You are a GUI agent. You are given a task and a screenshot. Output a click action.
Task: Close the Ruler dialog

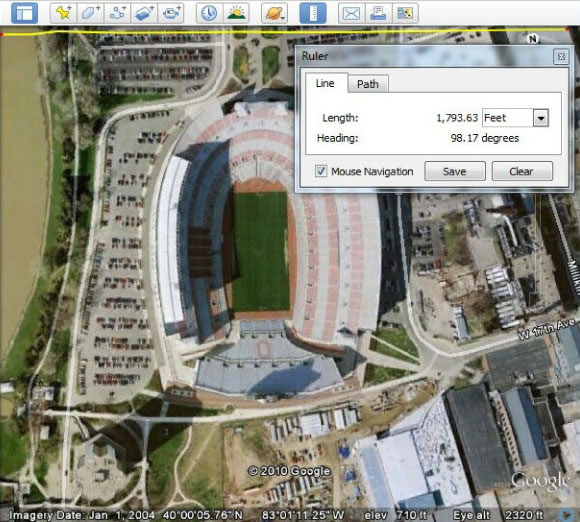click(561, 57)
